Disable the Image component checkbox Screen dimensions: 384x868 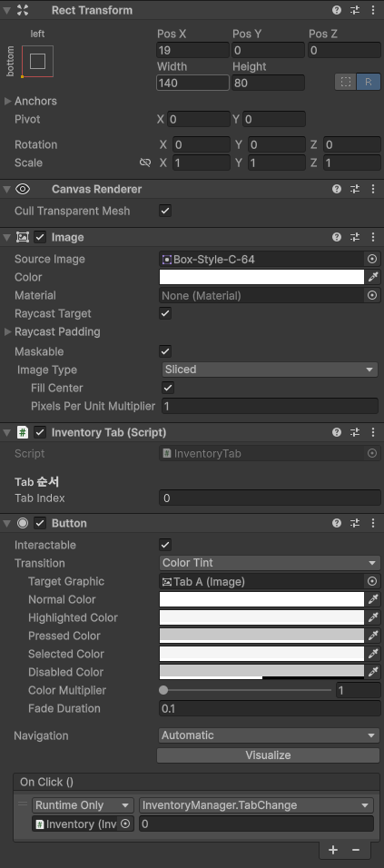[40, 237]
